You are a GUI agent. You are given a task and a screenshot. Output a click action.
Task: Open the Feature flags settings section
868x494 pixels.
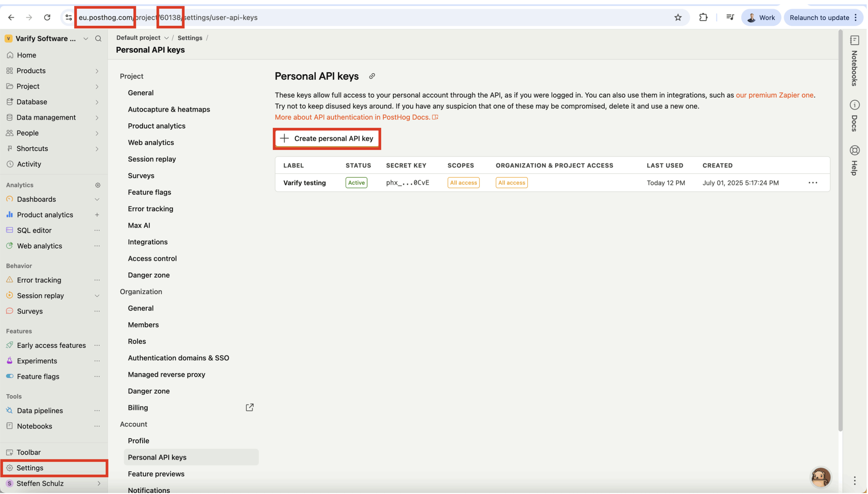point(150,192)
